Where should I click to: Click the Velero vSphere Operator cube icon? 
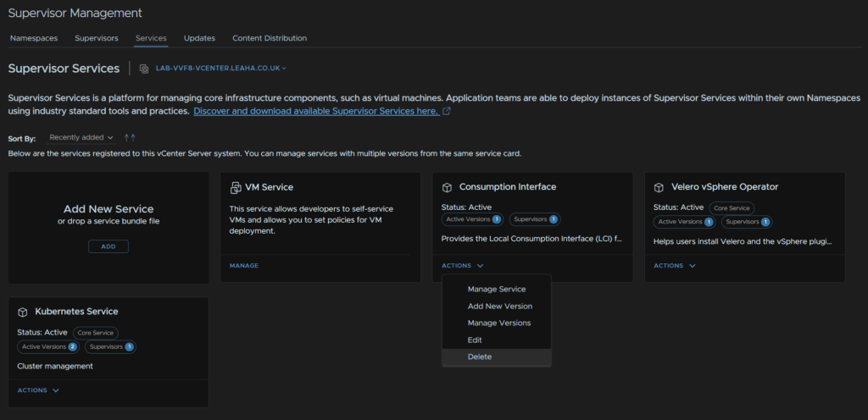[659, 187]
